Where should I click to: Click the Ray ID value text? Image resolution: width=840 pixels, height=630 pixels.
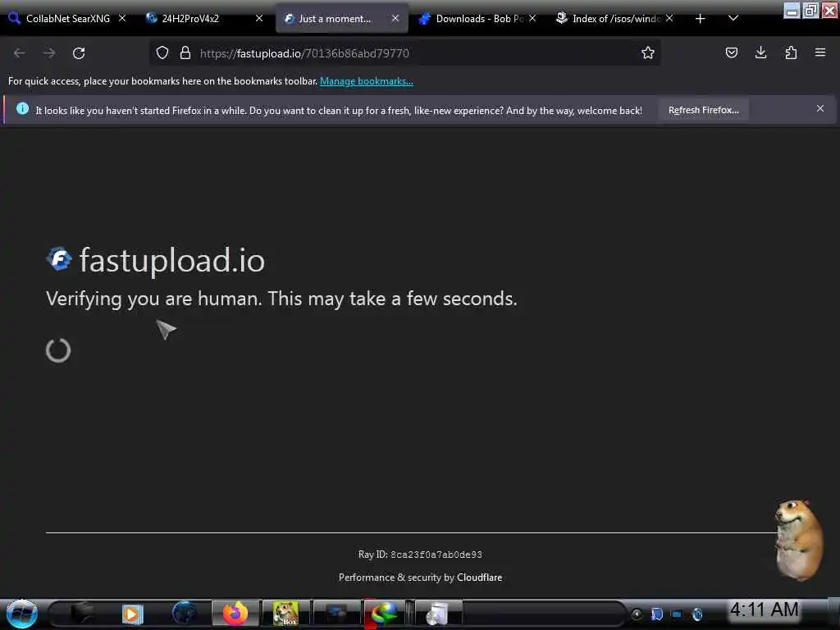(436, 555)
